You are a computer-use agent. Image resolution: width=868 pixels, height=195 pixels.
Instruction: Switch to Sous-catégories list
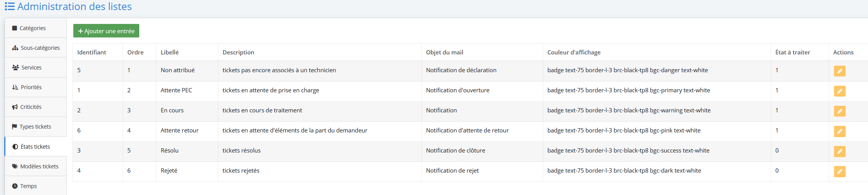click(x=35, y=48)
